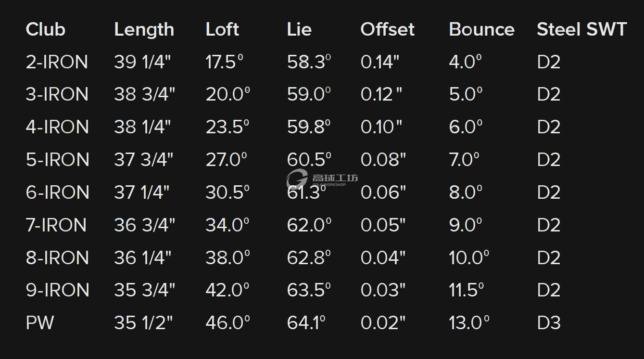Click the Loft column header

point(222,29)
